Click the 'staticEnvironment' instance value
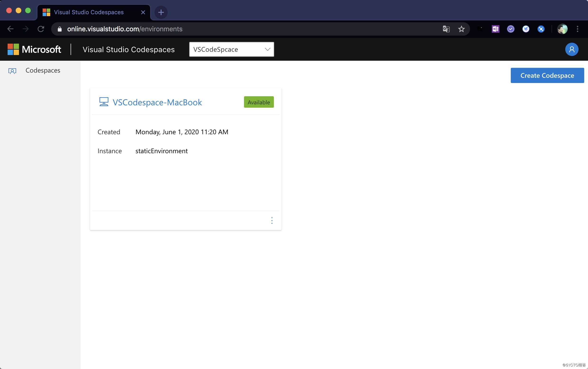Viewport: 588px width, 369px height. 162,151
